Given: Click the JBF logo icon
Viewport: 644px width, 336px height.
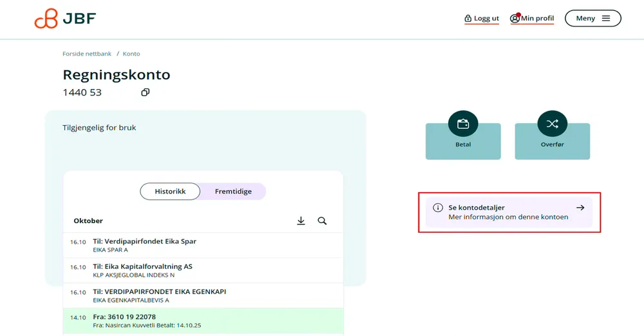Looking at the screenshot, I should tap(46, 19).
